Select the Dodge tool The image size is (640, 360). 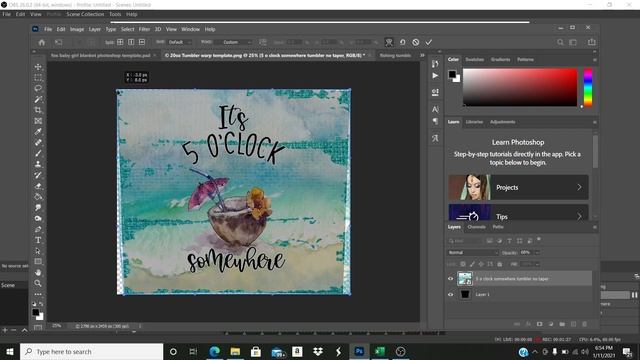click(38, 218)
